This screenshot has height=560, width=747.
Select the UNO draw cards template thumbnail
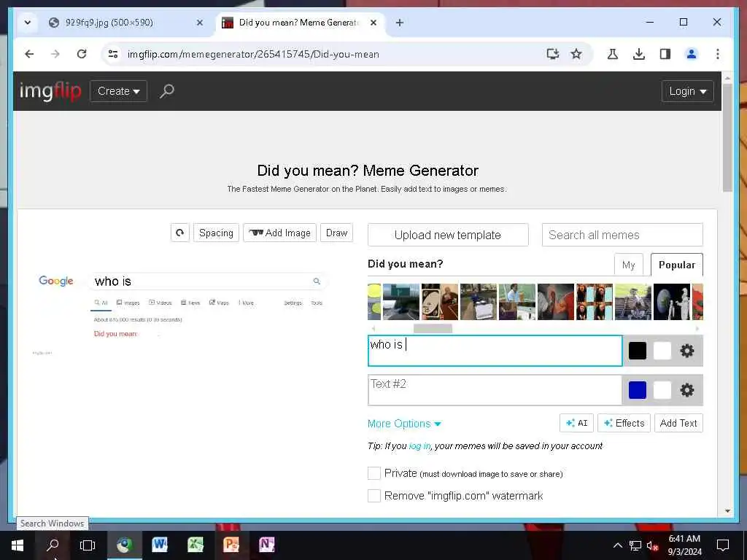point(440,302)
